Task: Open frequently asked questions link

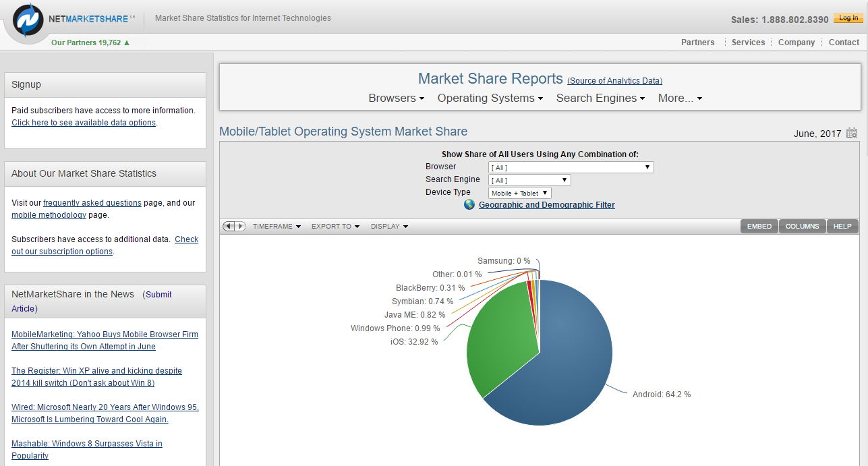Action: click(x=92, y=202)
